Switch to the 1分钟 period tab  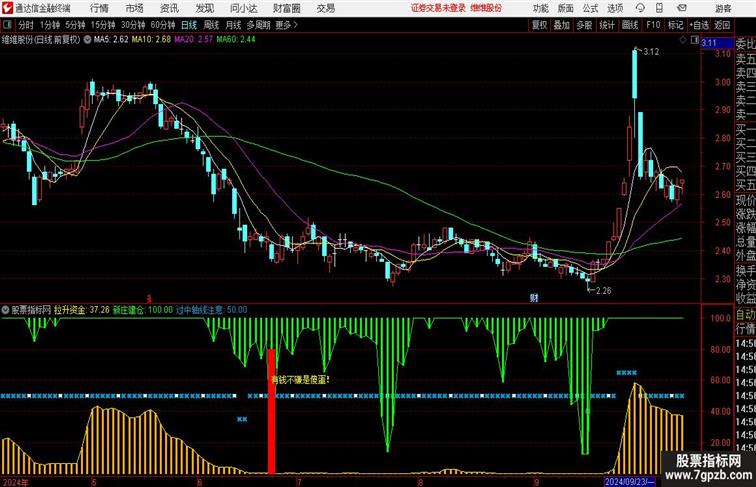tap(50, 25)
